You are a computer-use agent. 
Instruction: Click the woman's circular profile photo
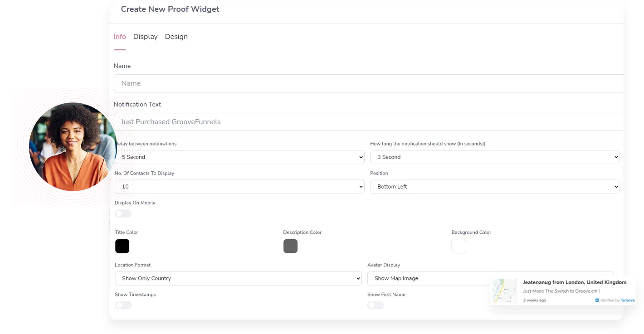[73, 146]
